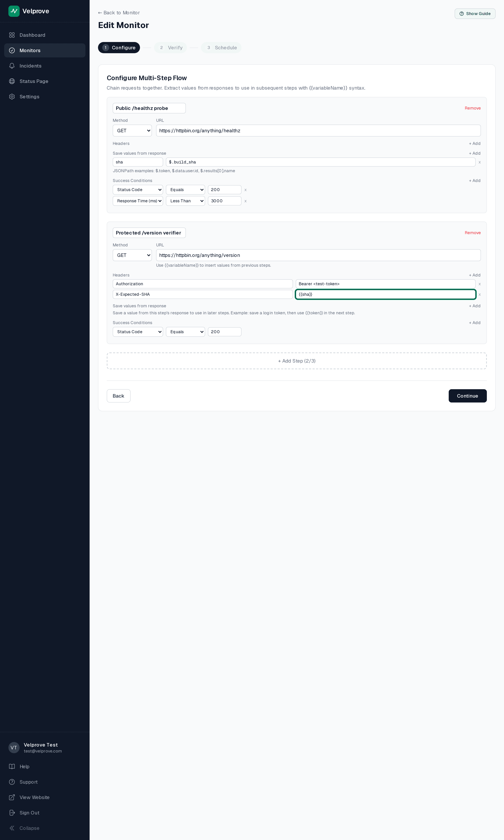
Task: Click Add Step (2/3) button
Action: point(296,361)
